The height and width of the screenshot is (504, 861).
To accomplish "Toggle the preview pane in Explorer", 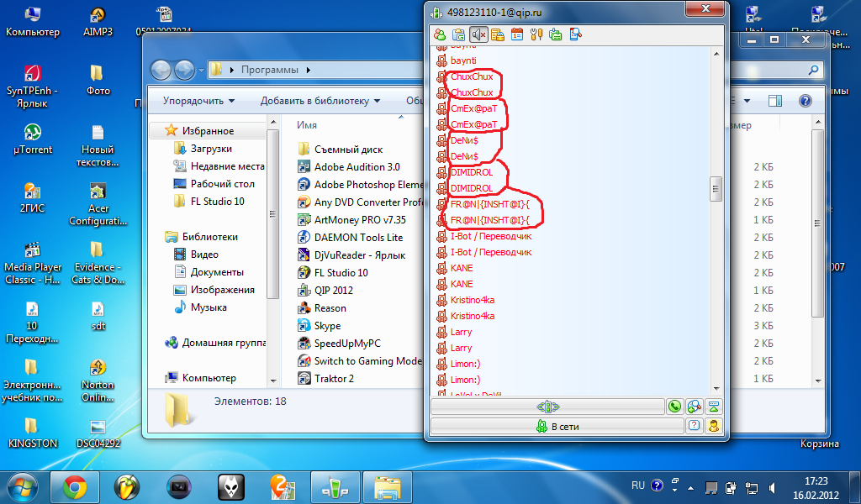I will coord(774,101).
